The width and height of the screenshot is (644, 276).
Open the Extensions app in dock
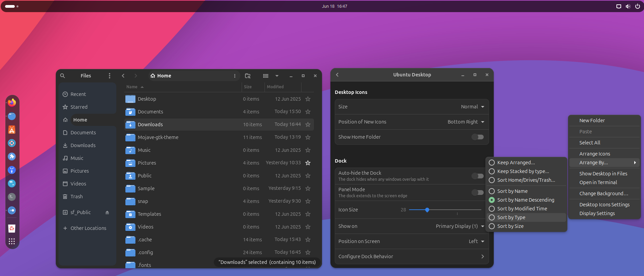pyautogui.click(x=12, y=157)
